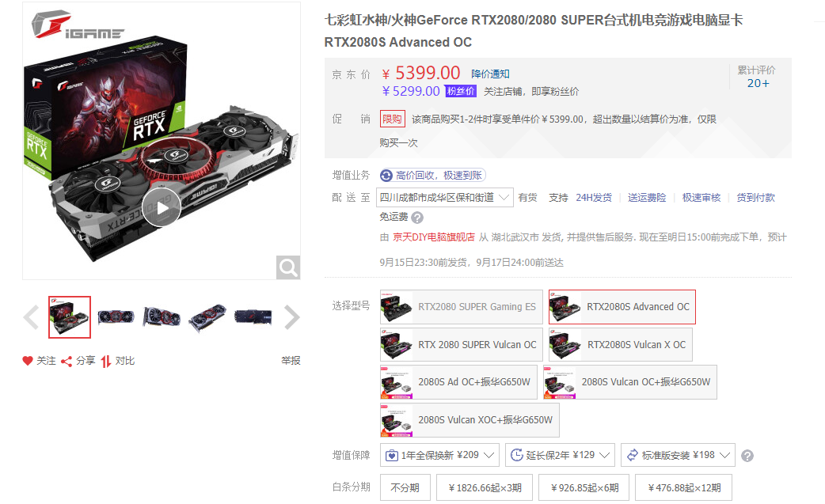Click the 对比 compare icon
The image size is (825, 504).
[x=106, y=361]
